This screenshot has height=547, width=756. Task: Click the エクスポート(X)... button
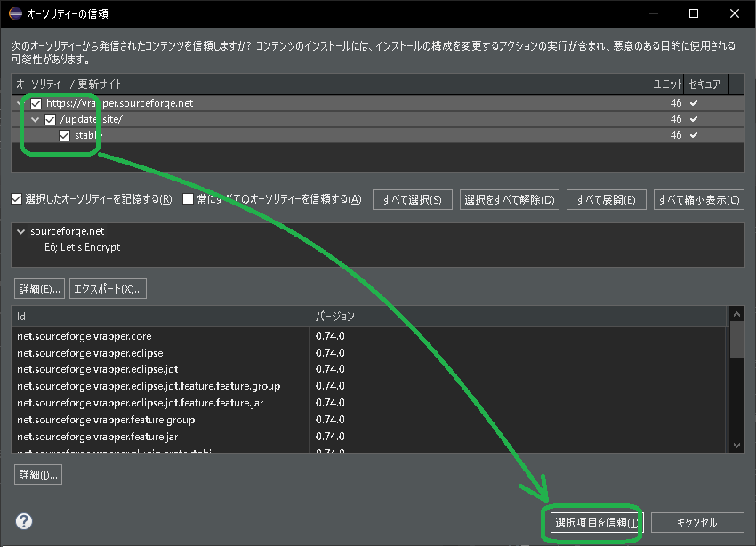pos(108,288)
